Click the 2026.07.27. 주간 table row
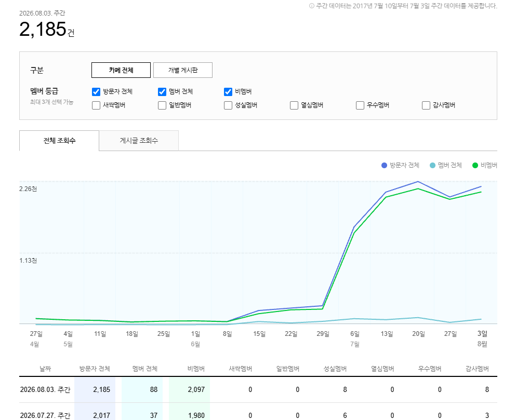The width and height of the screenshot is (529, 420). point(258,413)
